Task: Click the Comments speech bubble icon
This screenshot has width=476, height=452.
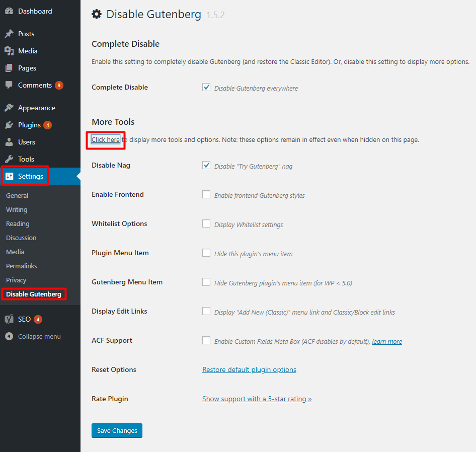Action: click(x=9, y=85)
